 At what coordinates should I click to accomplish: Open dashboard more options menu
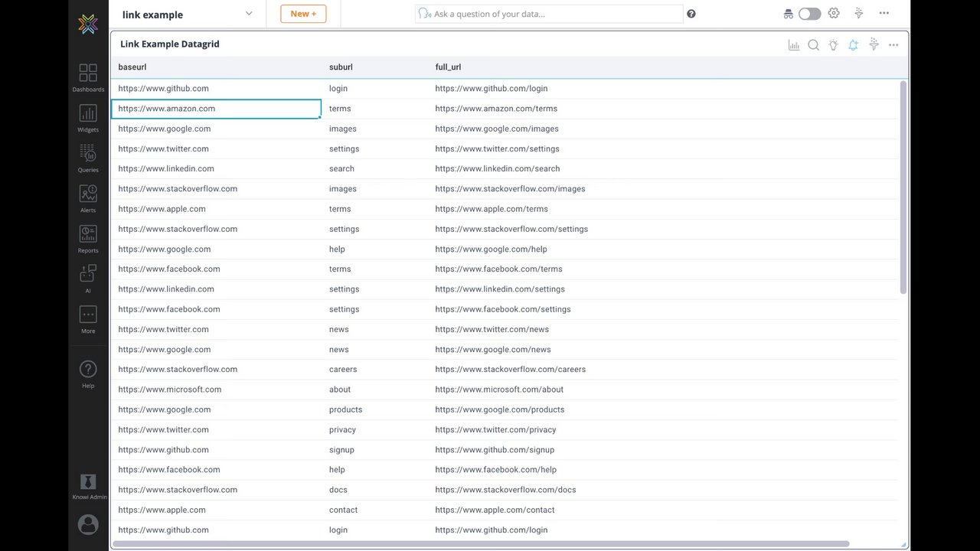(884, 13)
